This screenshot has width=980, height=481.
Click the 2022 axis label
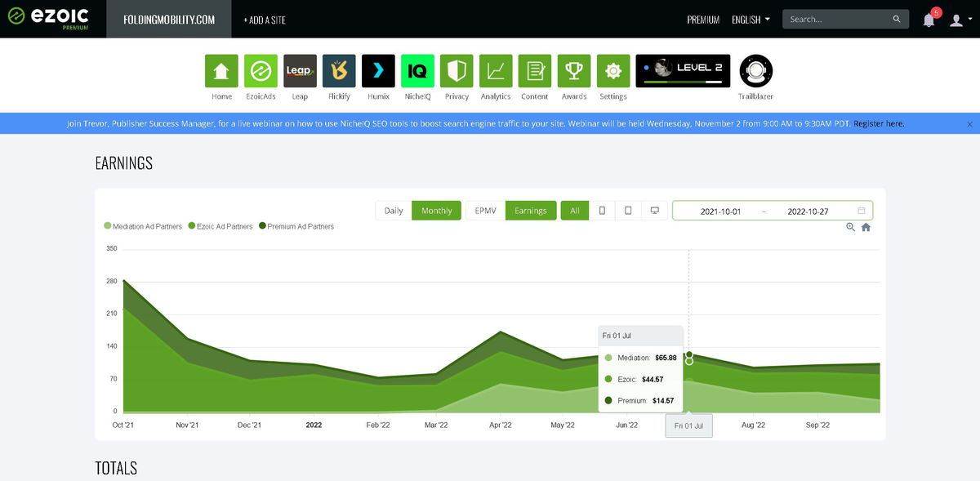314,425
